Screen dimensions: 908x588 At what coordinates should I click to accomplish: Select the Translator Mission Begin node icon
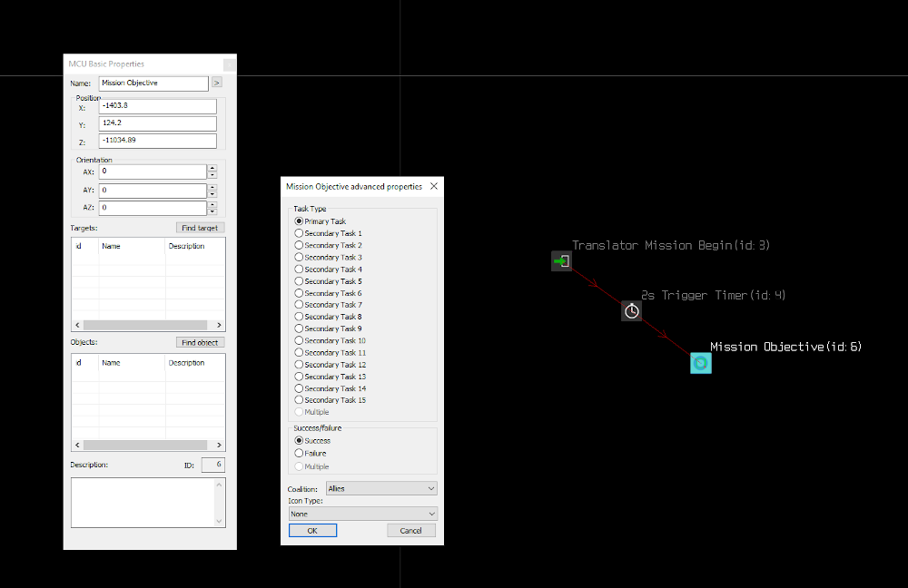tap(562, 261)
